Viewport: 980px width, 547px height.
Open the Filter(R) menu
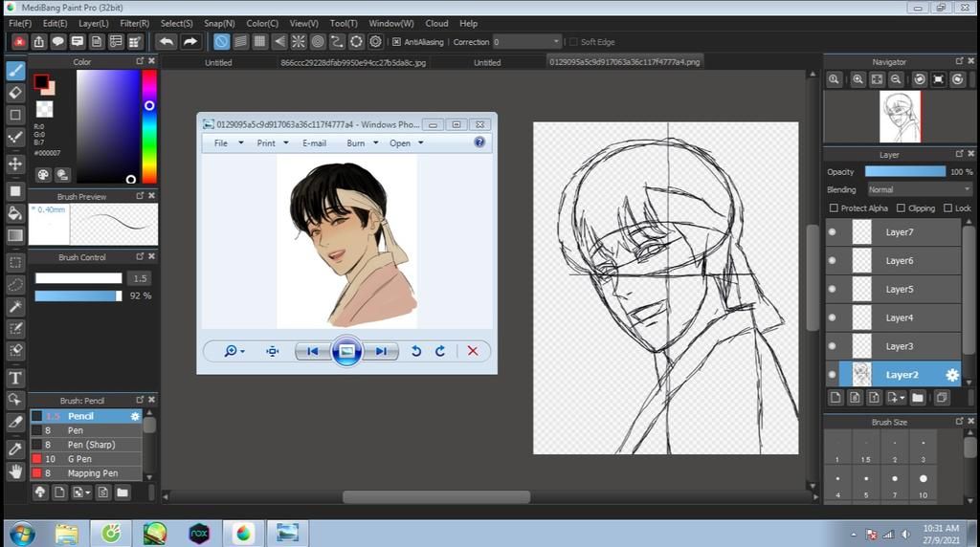(134, 23)
